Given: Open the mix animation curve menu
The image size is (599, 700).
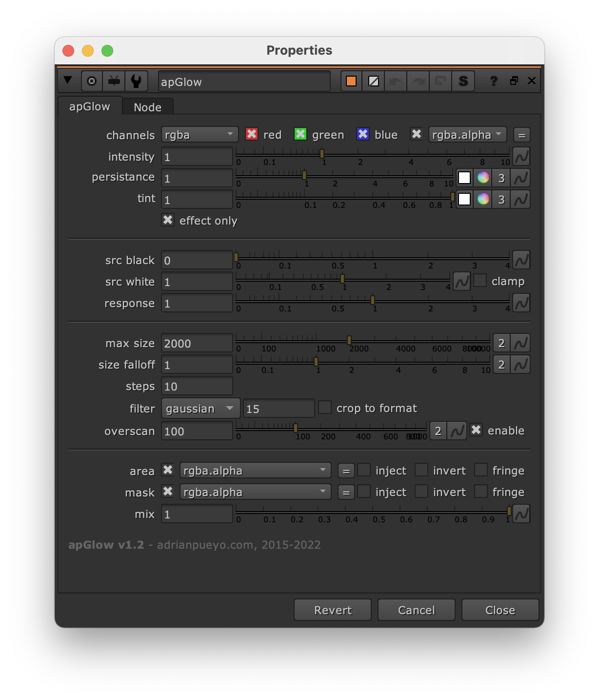Looking at the screenshot, I should (x=521, y=514).
